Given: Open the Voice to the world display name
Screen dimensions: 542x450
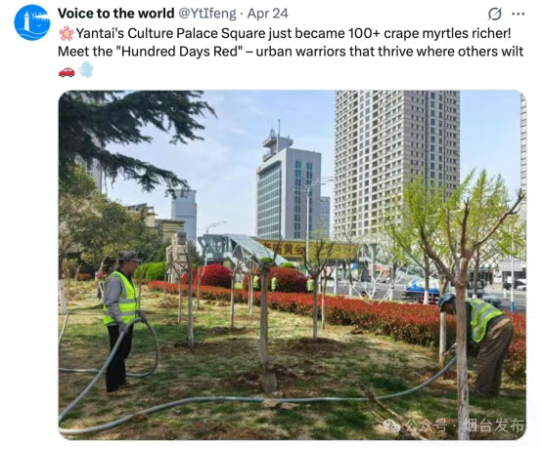Looking at the screenshot, I should (x=116, y=13).
